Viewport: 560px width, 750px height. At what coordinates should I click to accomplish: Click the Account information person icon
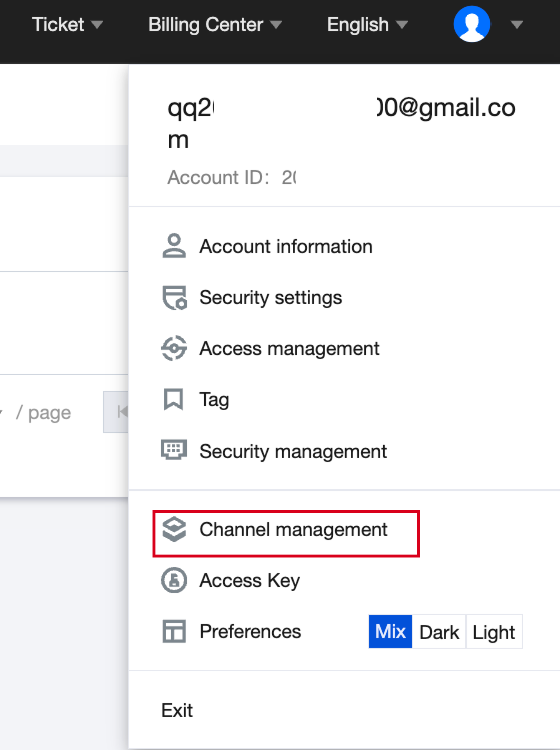tap(174, 246)
